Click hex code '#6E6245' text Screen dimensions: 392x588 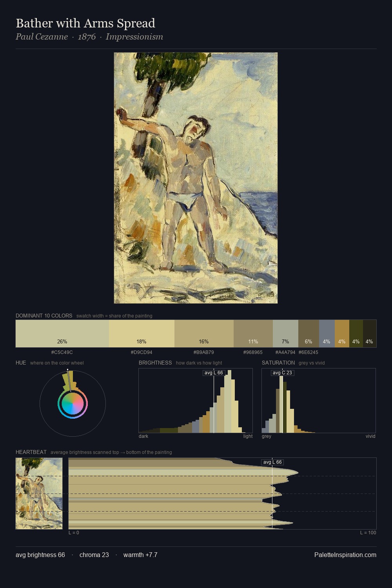[x=309, y=352]
